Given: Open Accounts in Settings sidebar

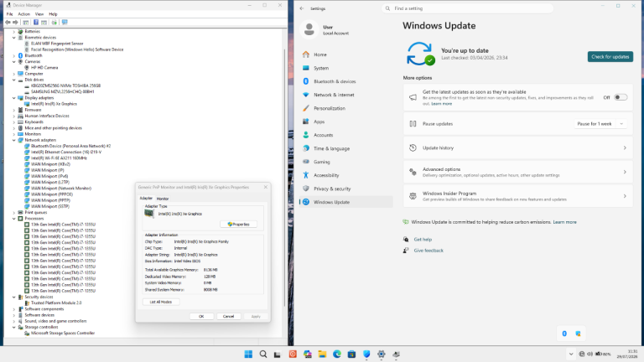Looking at the screenshot, I should point(345,135).
